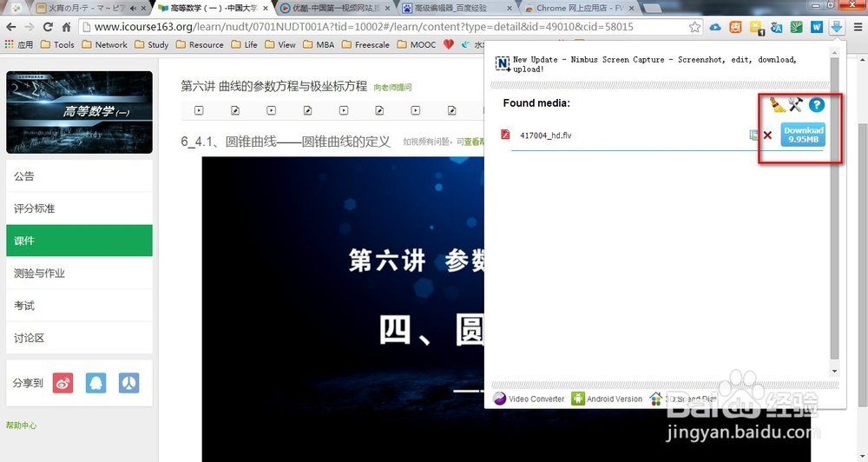868x462 pixels.
Task: Open the Study bookmark folder
Action: tap(152, 44)
